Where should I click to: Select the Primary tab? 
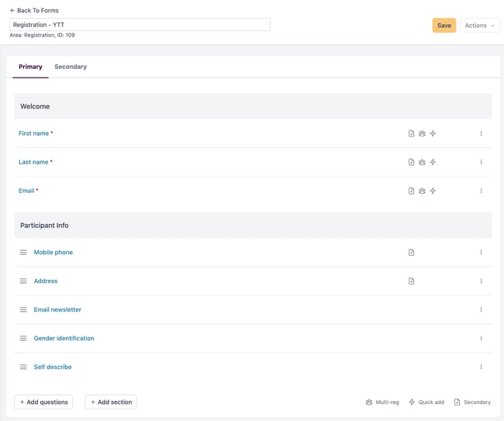(x=30, y=67)
